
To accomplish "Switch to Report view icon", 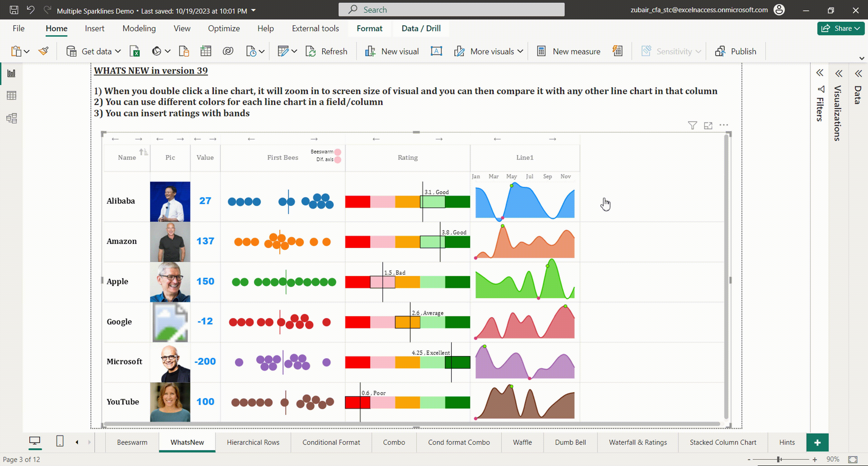I will tap(12, 73).
